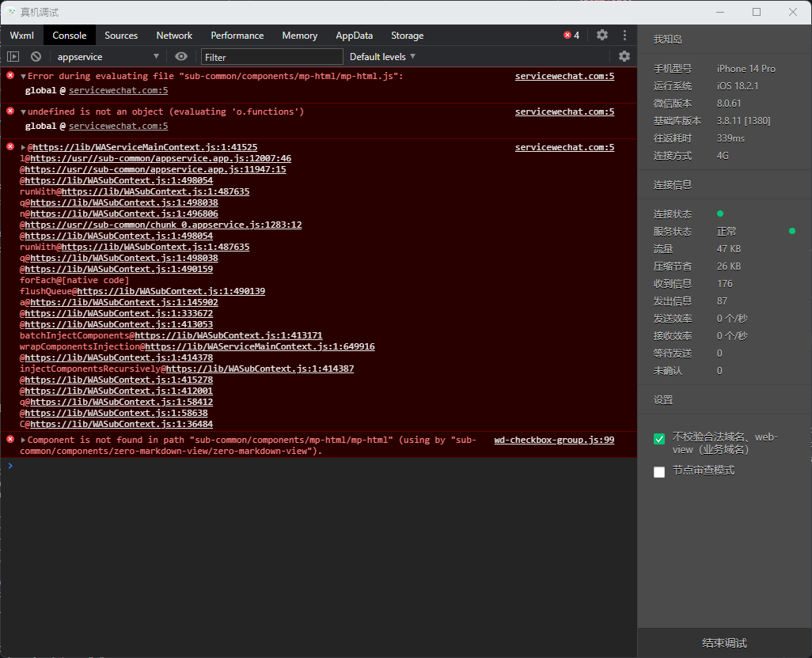Viewport: 812px width, 658px height.
Task: Open the DevTools more options menu
Action: coord(624,35)
